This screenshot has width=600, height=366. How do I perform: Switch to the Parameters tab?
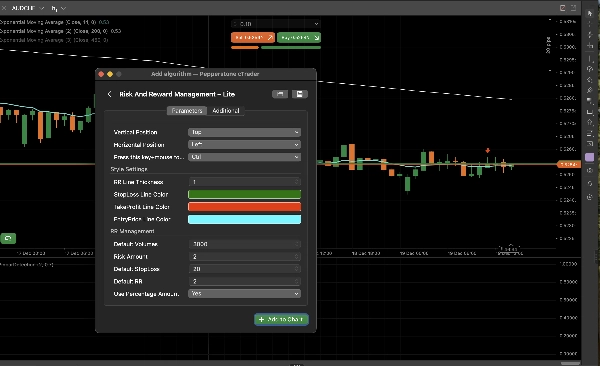point(187,111)
